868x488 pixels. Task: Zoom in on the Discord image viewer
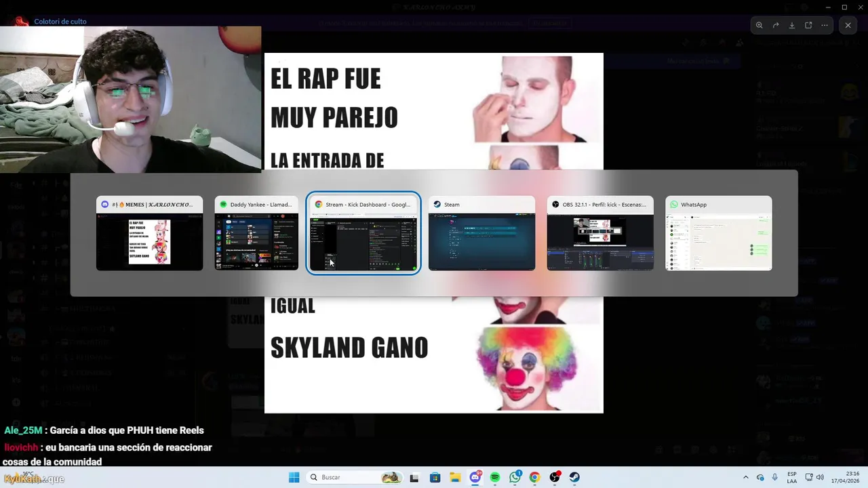[x=759, y=25]
